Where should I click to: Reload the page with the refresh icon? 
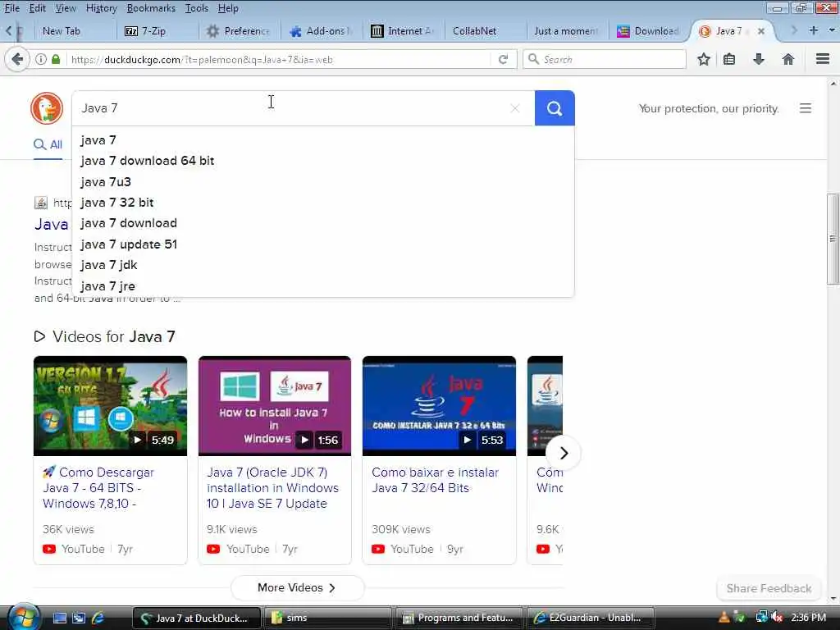[x=503, y=59]
